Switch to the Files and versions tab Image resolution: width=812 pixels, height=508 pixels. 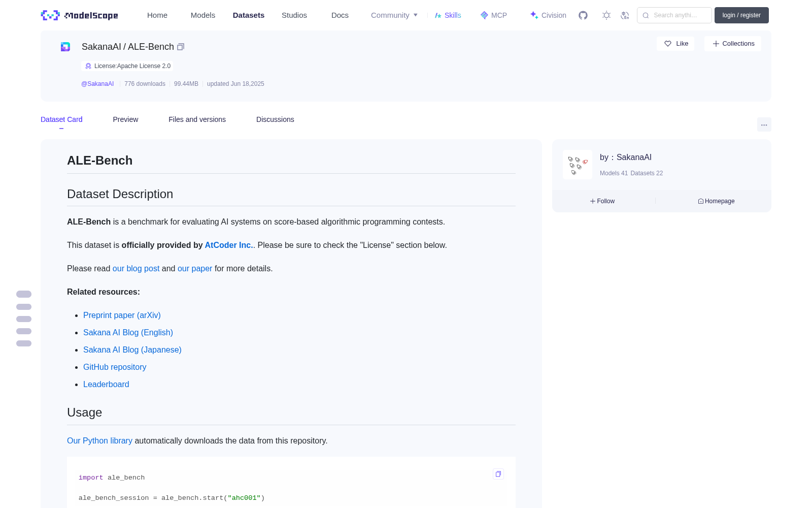(197, 119)
